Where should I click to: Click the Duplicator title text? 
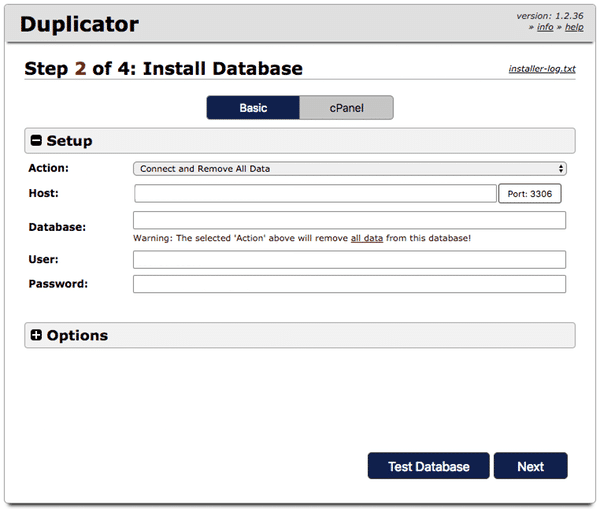(x=79, y=24)
